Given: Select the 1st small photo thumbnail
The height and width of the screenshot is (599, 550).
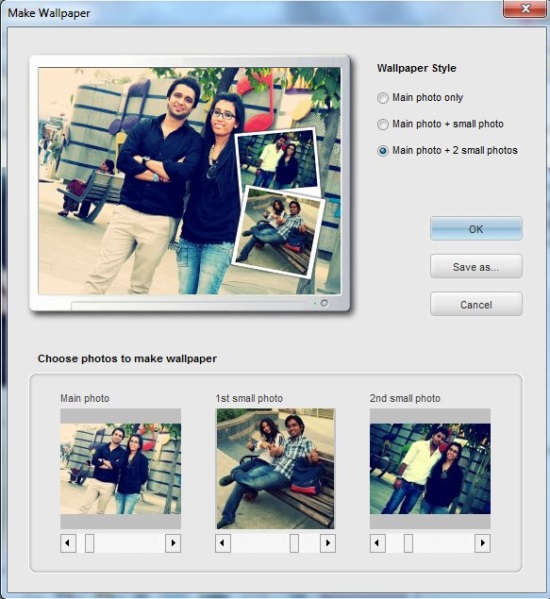Looking at the screenshot, I should pos(275,469).
